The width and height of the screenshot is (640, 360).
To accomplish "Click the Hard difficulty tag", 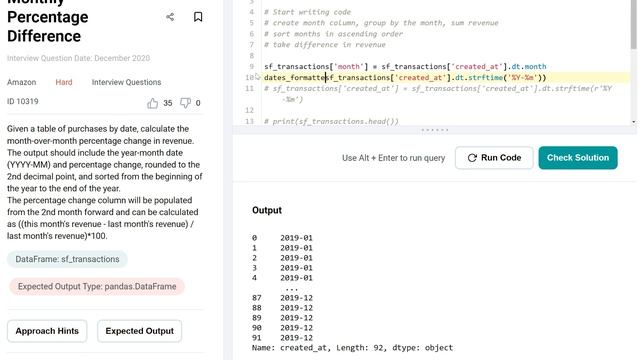I will point(64,82).
